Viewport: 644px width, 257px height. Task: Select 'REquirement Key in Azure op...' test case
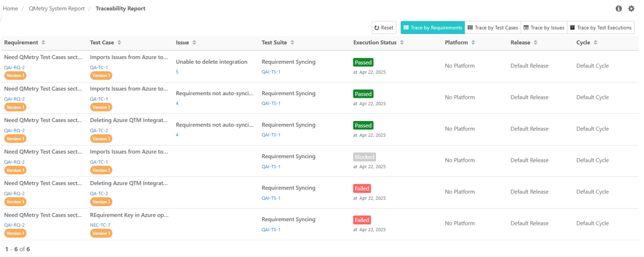[x=129, y=215]
